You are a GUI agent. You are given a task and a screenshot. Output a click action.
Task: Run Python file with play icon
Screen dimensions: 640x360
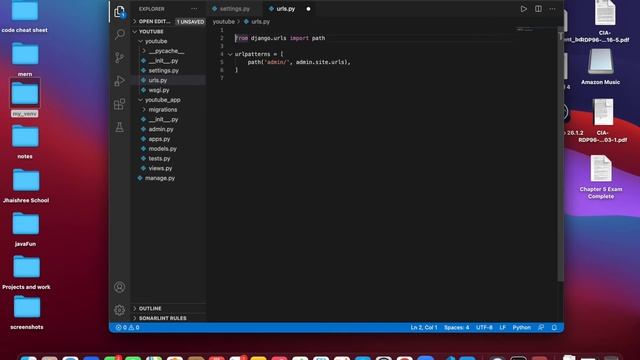pyautogui.click(x=523, y=9)
